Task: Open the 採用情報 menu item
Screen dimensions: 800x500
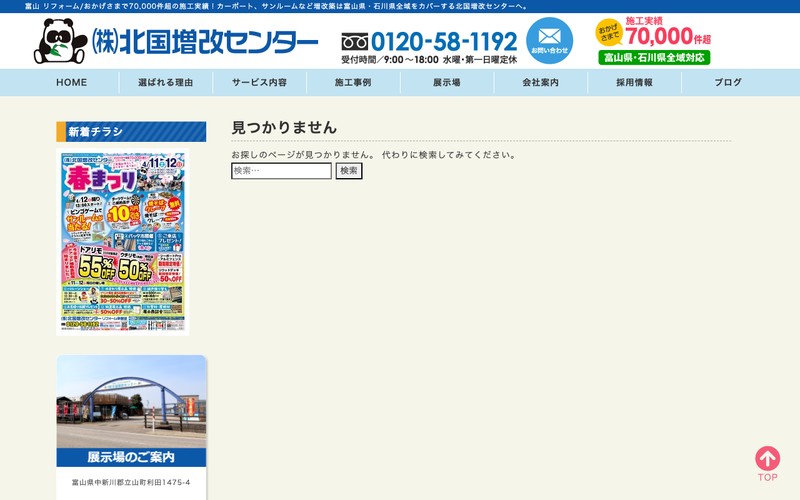Action: pyautogui.click(x=634, y=82)
